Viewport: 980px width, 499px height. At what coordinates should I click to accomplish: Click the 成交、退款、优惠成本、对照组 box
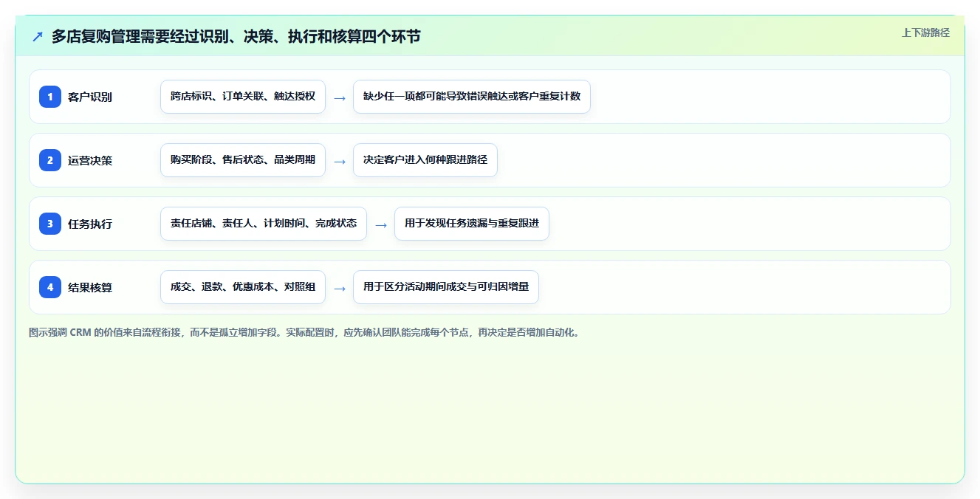point(243,287)
